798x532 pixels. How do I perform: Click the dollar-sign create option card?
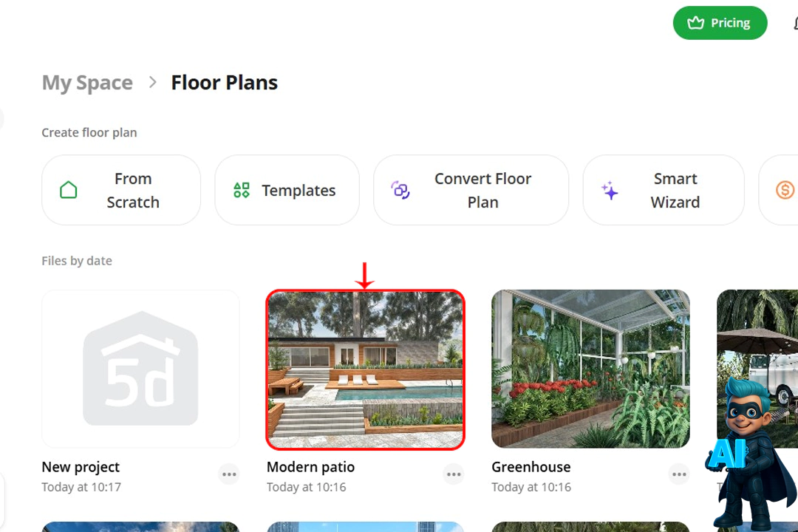pyautogui.click(x=785, y=190)
